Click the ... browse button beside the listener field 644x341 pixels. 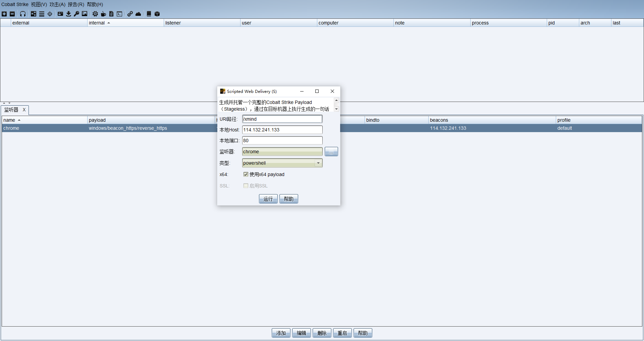331,152
